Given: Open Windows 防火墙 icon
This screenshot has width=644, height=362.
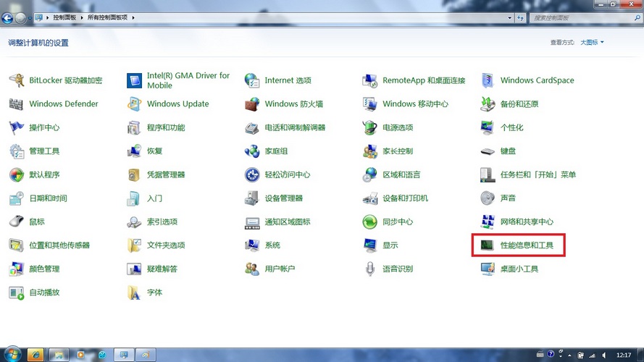Looking at the screenshot, I should point(252,104).
